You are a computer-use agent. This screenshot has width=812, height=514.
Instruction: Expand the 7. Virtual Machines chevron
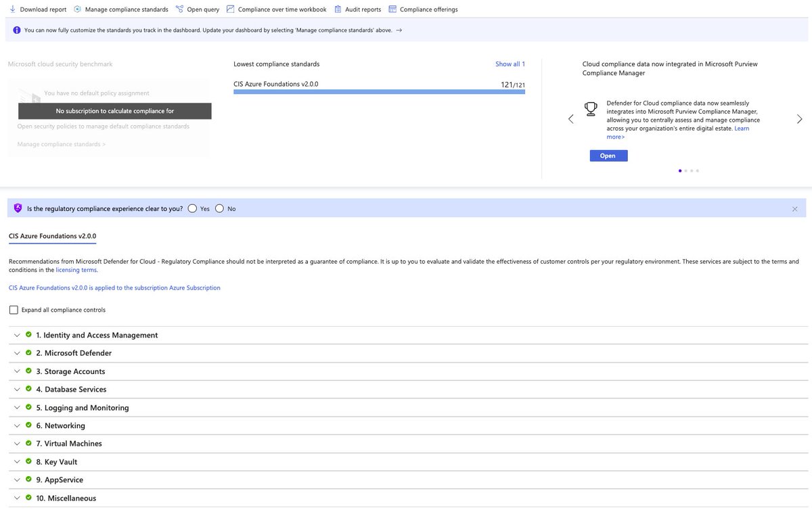coord(16,444)
